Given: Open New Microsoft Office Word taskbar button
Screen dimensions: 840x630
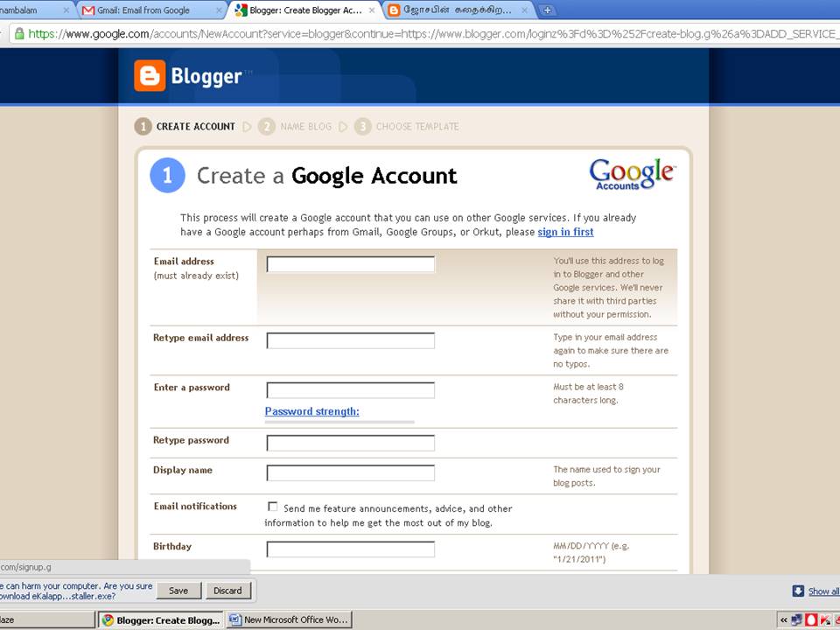Looking at the screenshot, I should [290, 619].
